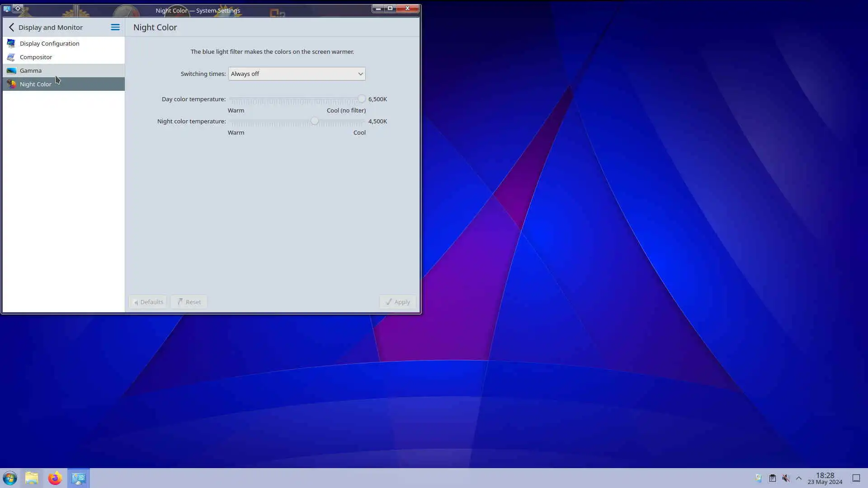Open Firefox from the taskbar
Viewport: 868px width, 488px height.
pos(55,478)
